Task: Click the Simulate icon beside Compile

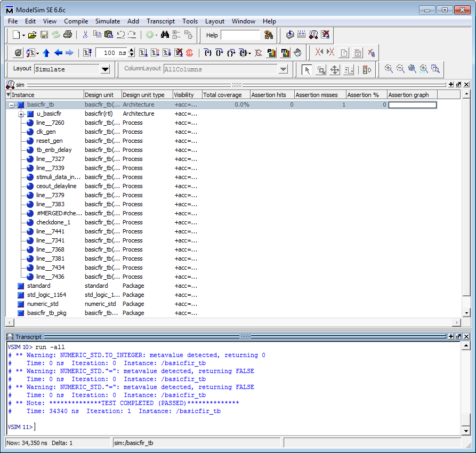Action: coord(313,35)
